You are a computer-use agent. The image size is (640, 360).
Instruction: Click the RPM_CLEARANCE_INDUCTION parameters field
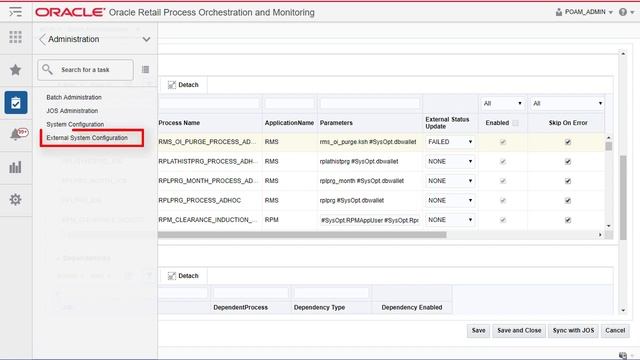pyautogui.click(x=370, y=220)
